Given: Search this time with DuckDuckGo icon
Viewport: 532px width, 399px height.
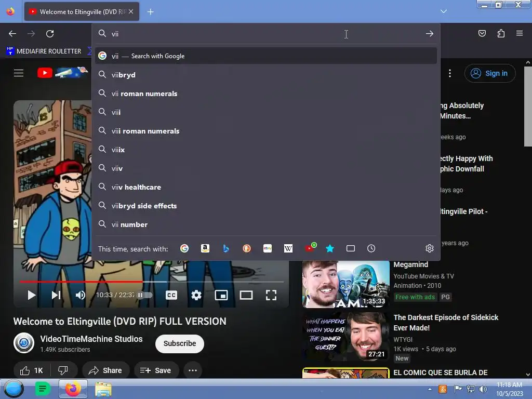Looking at the screenshot, I should coord(247,248).
